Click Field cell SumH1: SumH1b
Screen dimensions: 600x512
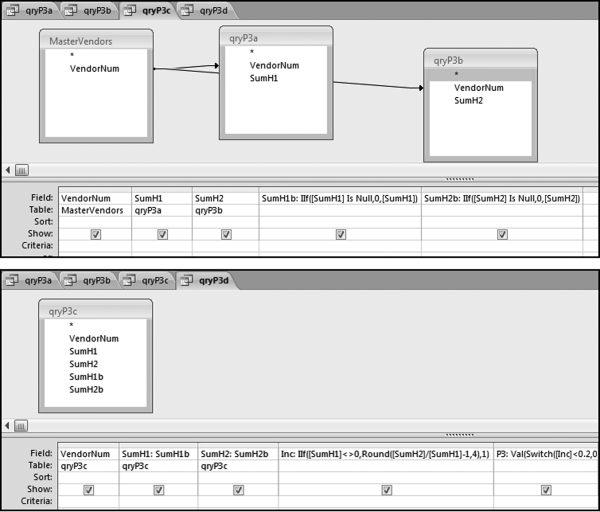(x=158, y=454)
